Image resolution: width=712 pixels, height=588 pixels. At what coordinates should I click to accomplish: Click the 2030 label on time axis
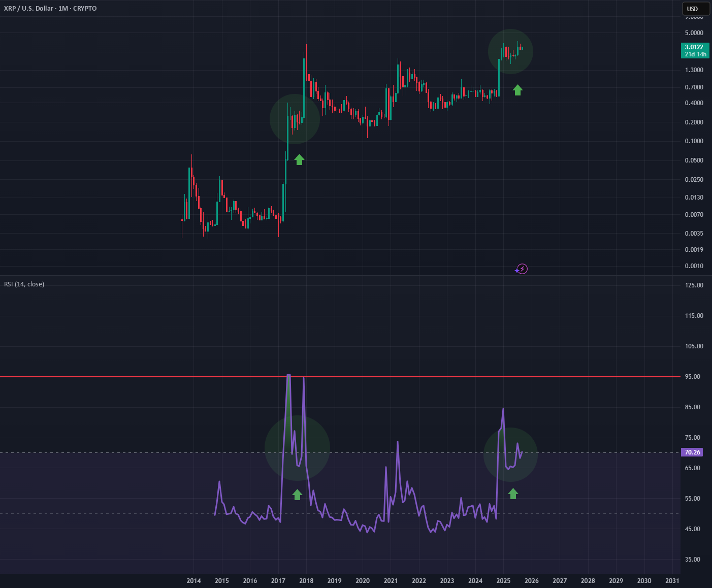(644, 581)
